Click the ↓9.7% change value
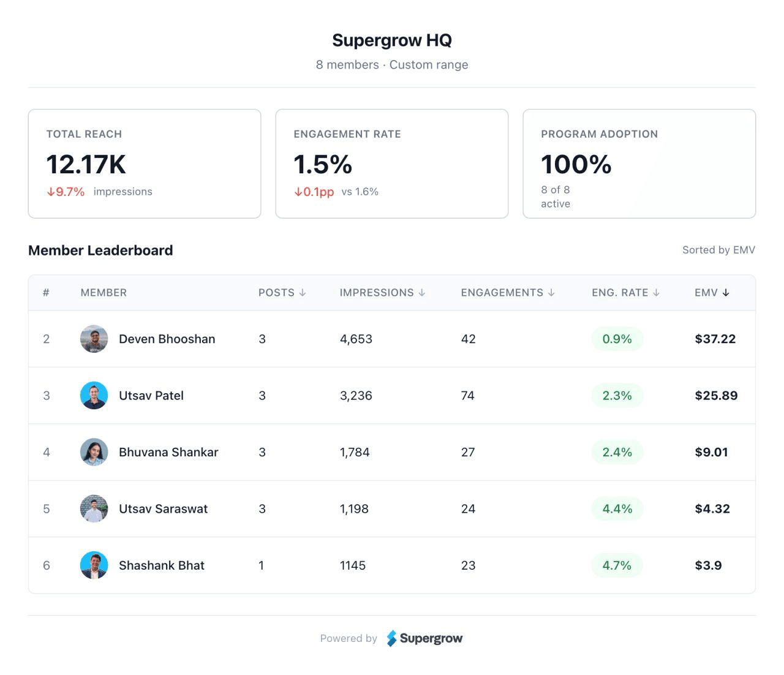Screen dimensions: 784x675 click(66, 192)
